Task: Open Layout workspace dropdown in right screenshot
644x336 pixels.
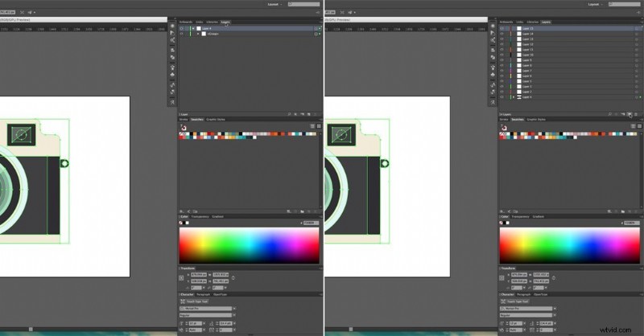Action: click(595, 4)
